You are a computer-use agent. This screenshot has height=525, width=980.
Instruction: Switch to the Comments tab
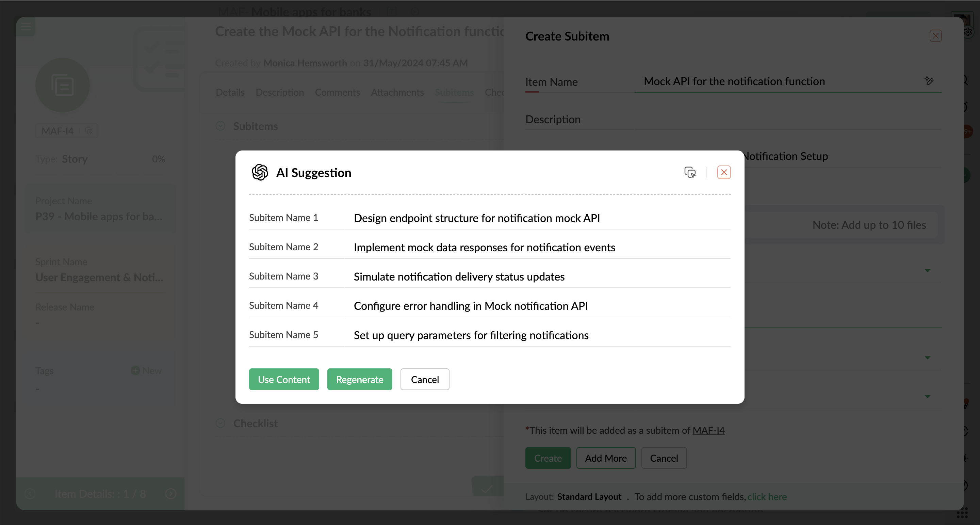tap(337, 92)
